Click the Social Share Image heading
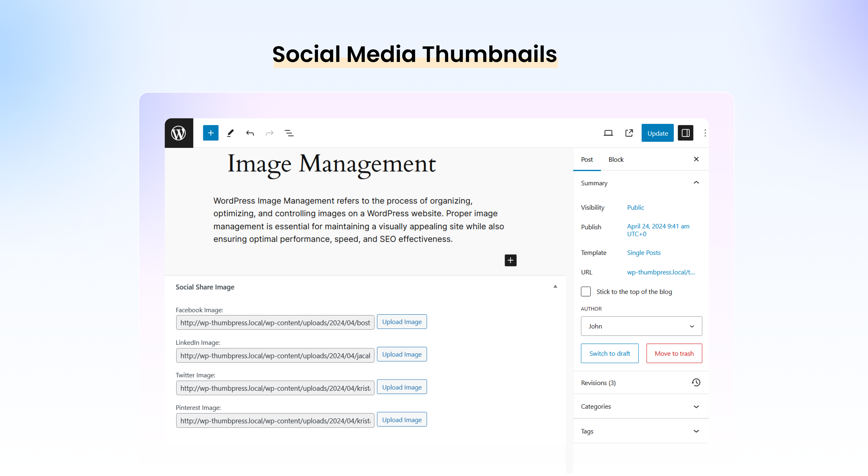868x476 pixels. (x=205, y=287)
